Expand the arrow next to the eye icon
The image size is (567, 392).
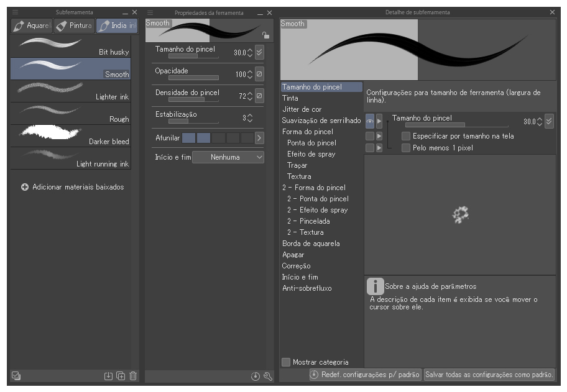pyautogui.click(x=379, y=121)
